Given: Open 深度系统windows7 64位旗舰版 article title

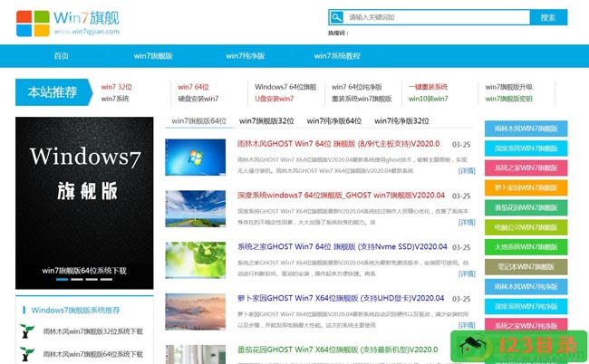Looking at the screenshot, I should click(x=341, y=196).
